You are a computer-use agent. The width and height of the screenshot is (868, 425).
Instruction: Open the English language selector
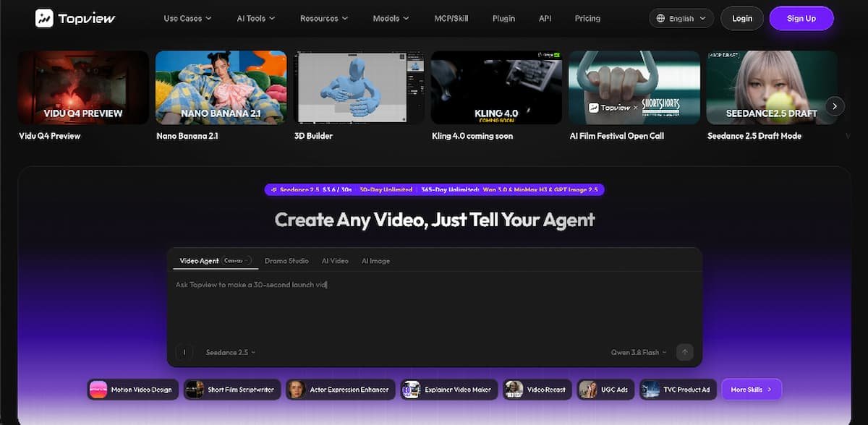click(681, 19)
